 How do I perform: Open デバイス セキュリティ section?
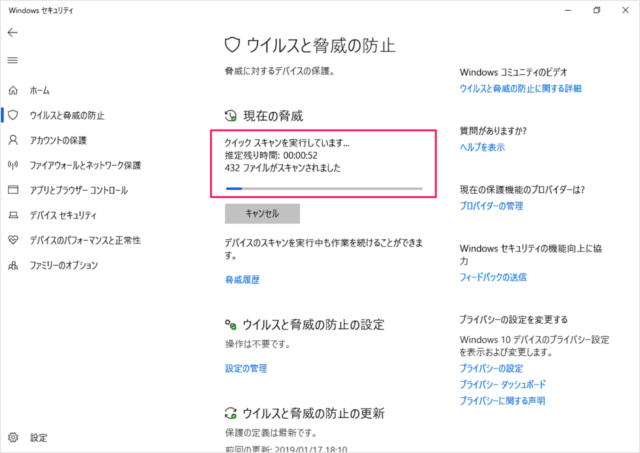coord(63,215)
